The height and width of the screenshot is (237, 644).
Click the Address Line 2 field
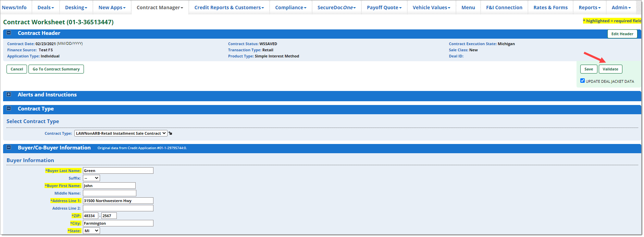tap(118, 208)
